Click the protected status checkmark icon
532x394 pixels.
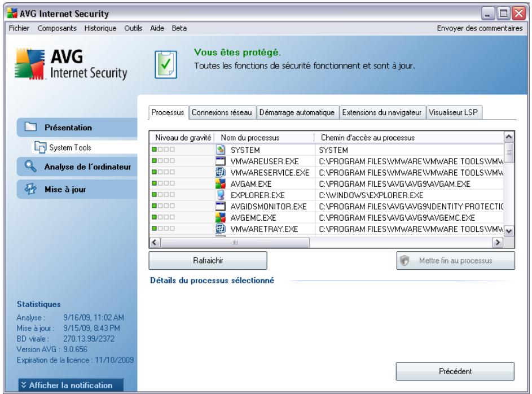click(166, 64)
